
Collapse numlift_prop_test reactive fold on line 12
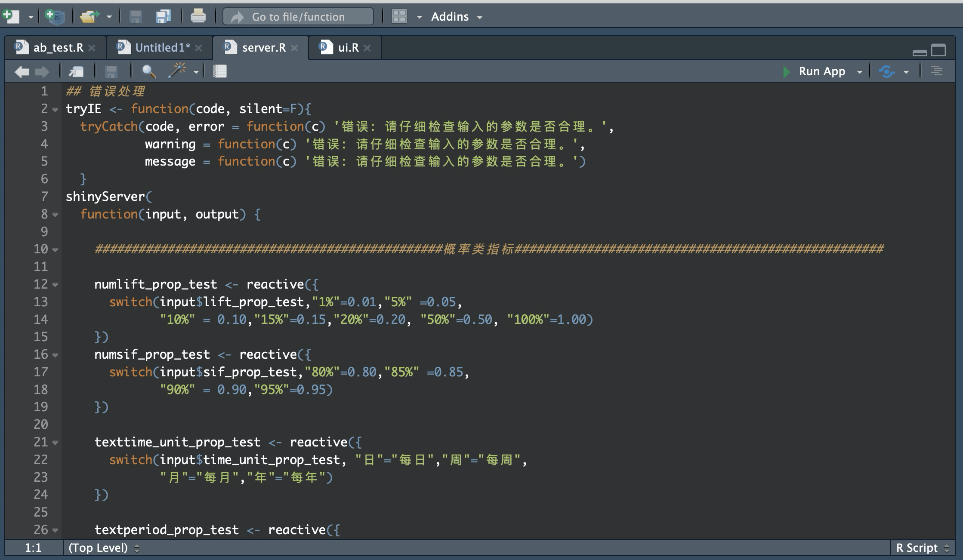tap(55, 285)
